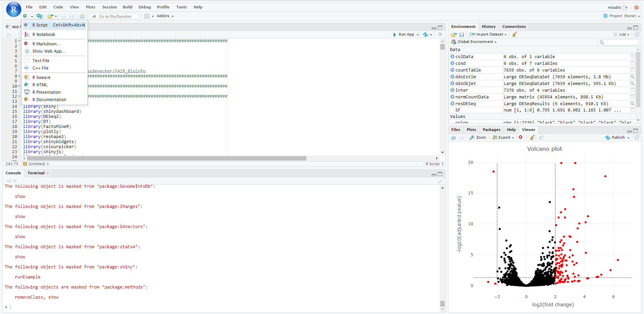644x314 pixels.
Task: Open the Session menu
Action: click(x=109, y=7)
